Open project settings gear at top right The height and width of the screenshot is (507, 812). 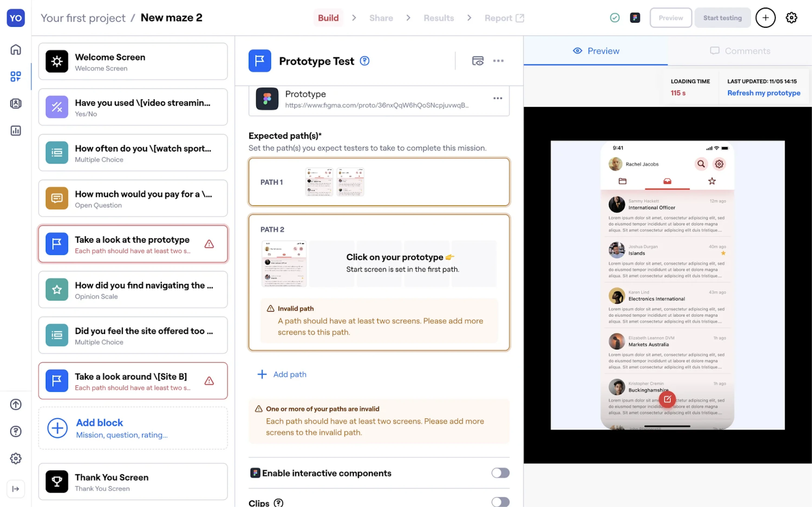[x=791, y=18]
